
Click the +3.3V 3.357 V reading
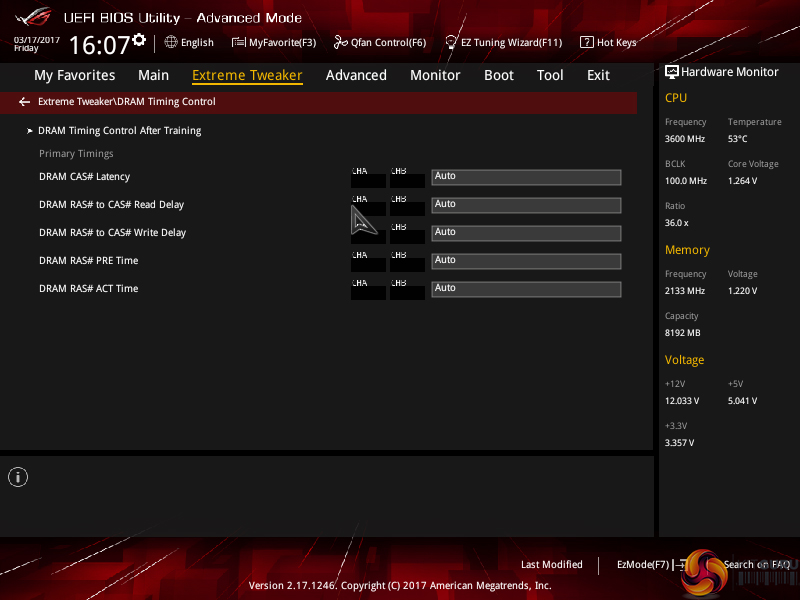[679, 443]
